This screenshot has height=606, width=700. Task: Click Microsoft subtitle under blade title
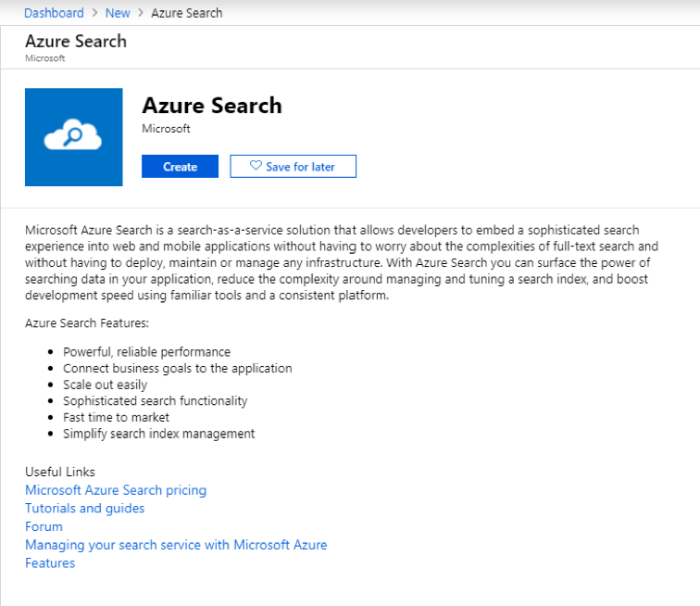pyautogui.click(x=45, y=58)
